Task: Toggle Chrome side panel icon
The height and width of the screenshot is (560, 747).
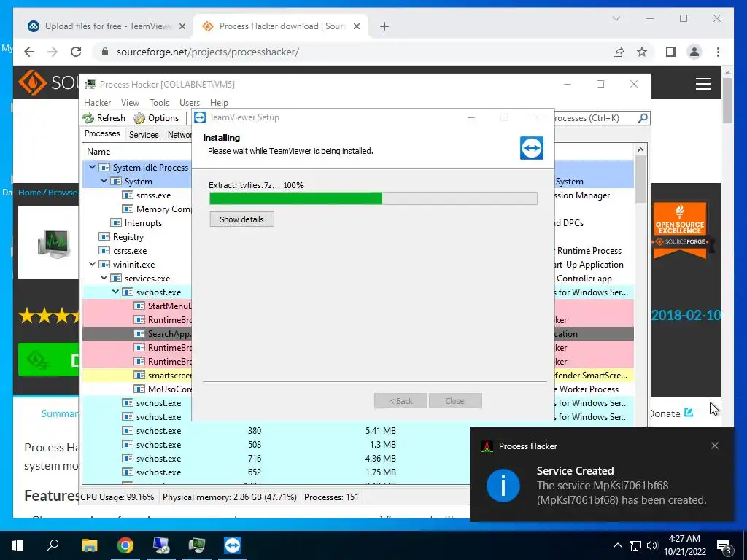Action: (671, 52)
